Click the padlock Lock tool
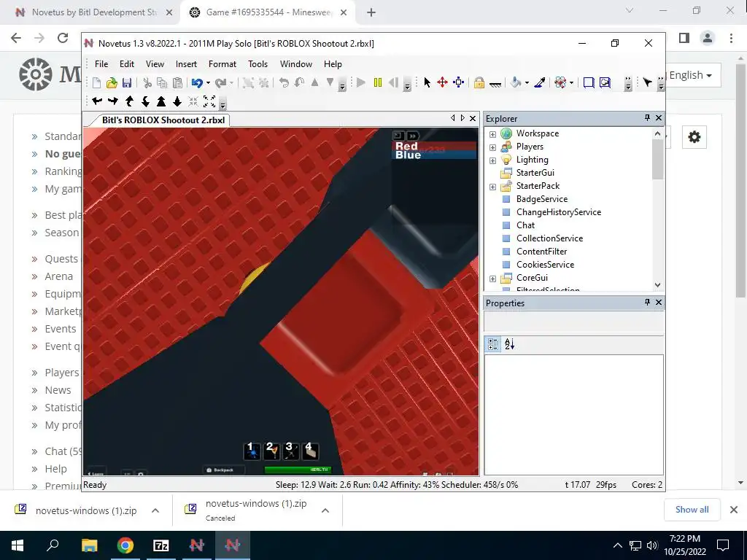The width and height of the screenshot is (747, 560). (x=479, y=83)
